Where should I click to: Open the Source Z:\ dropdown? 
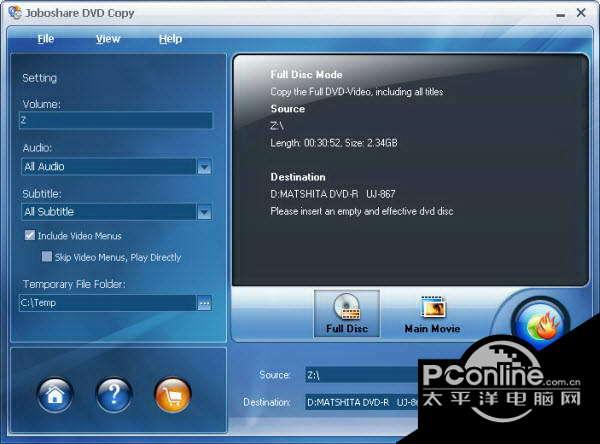pyautogui.click(x=362, y=375)
